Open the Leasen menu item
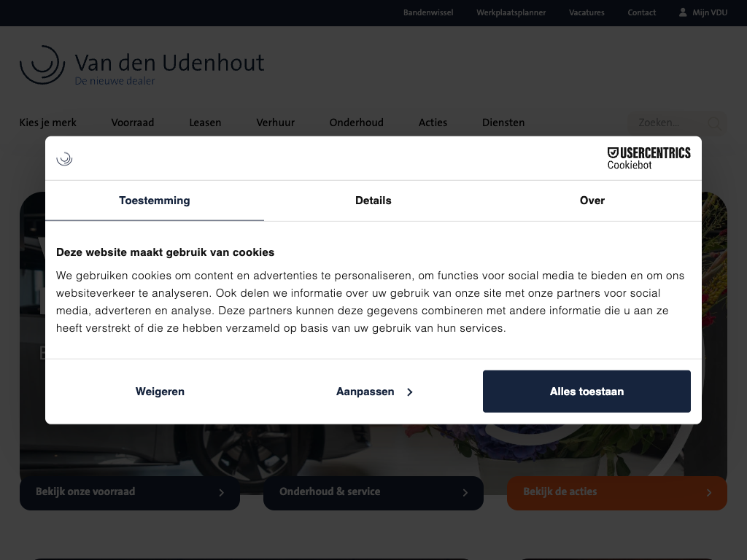Screen dimensions: 747x560 205,122
